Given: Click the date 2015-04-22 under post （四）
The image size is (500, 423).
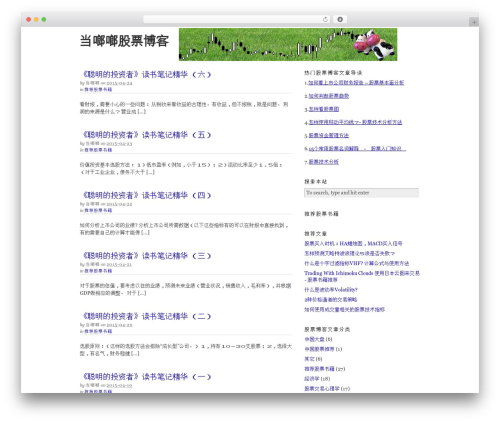Looking at the screenshot, I should pos(119,204).
